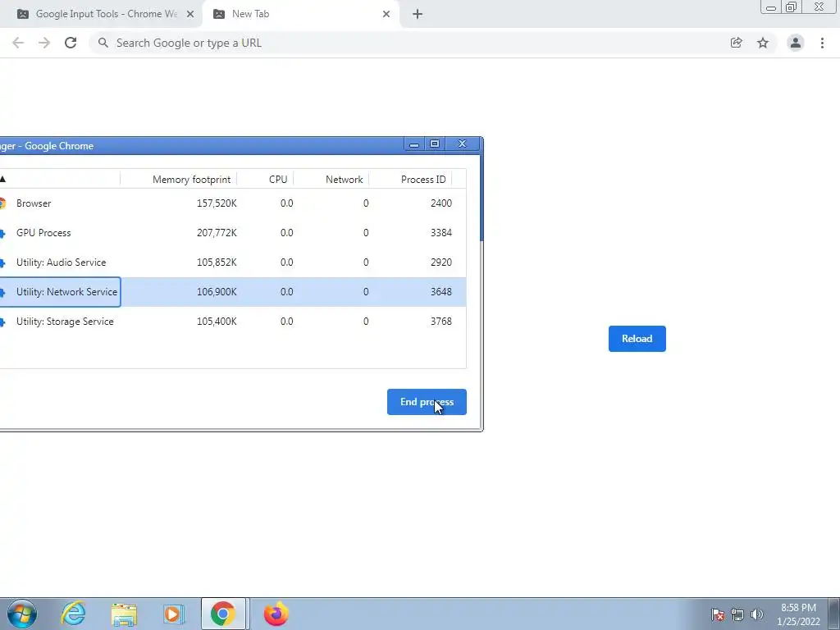Click memory value 207,772K for GPU Process
Image resolution: width=840 pixels, height=630 pixels.
[x=217, y=232]
